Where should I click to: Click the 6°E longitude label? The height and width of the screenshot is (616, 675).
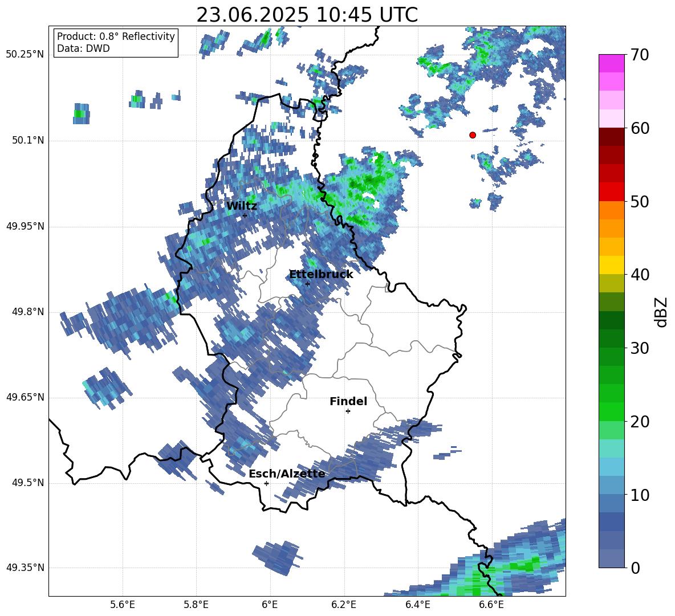coord(270,605)
